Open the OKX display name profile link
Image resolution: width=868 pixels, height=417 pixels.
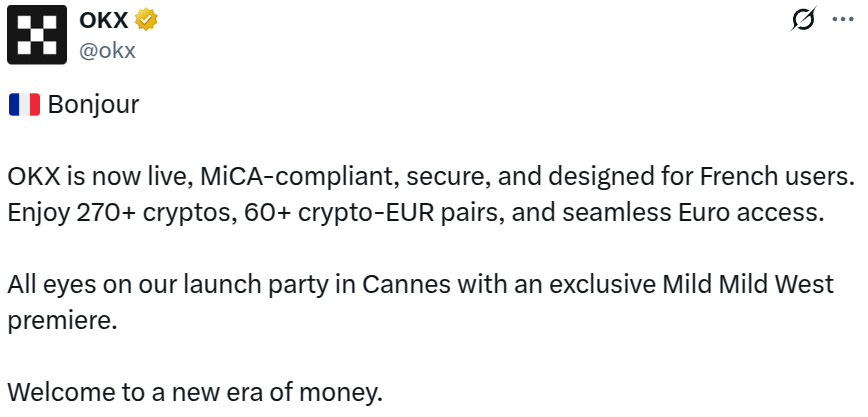pyautogui.click(x=103, y=20)
